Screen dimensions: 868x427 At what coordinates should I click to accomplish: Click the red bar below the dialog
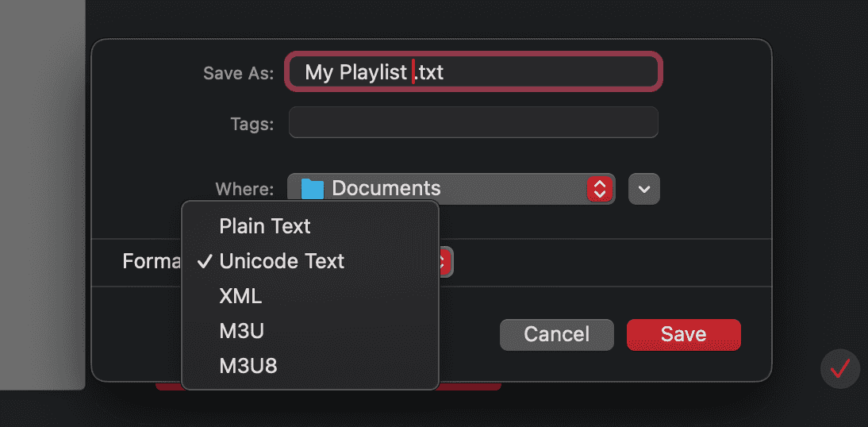[476, 387]
